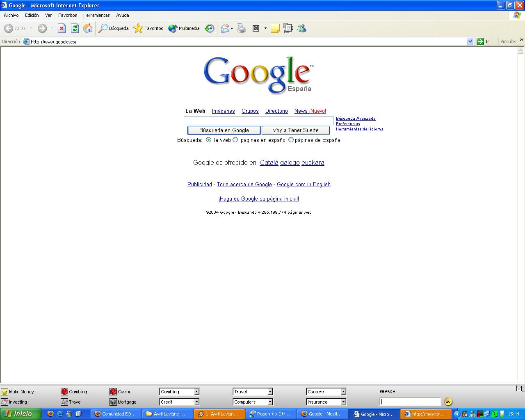
Task: Expand the address bar dropdown
Action: point(470,41)
